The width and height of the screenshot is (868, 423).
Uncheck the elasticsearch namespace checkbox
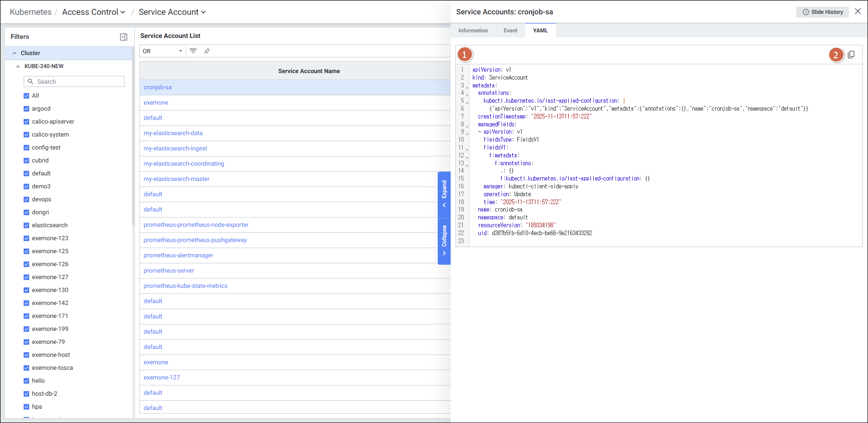26,225
